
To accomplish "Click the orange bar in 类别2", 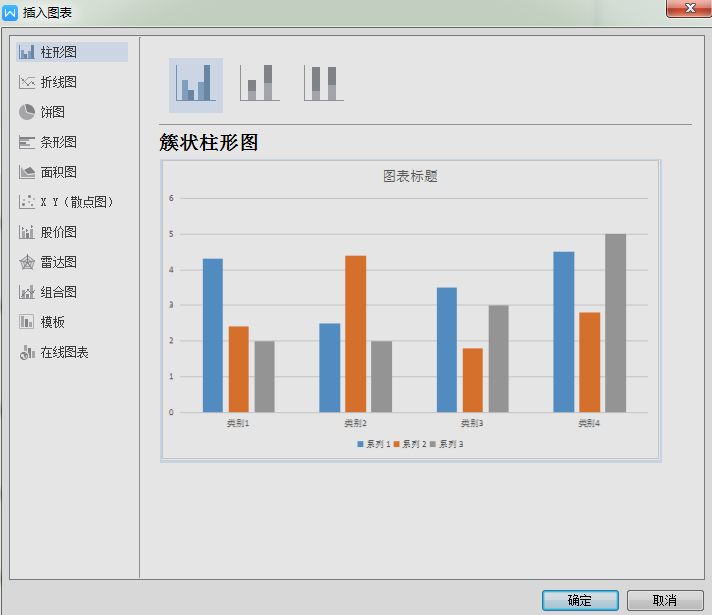I will [356, 334].
